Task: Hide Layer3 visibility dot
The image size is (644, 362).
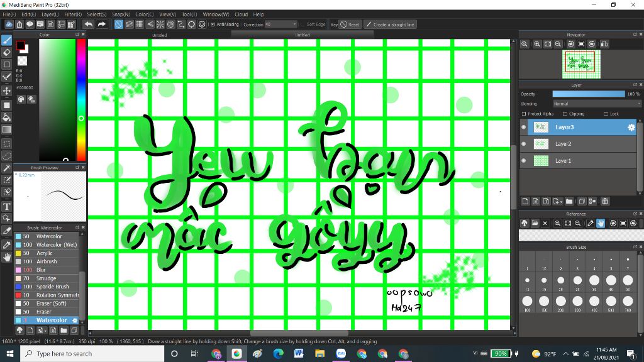Action: [x=524, y=127]
